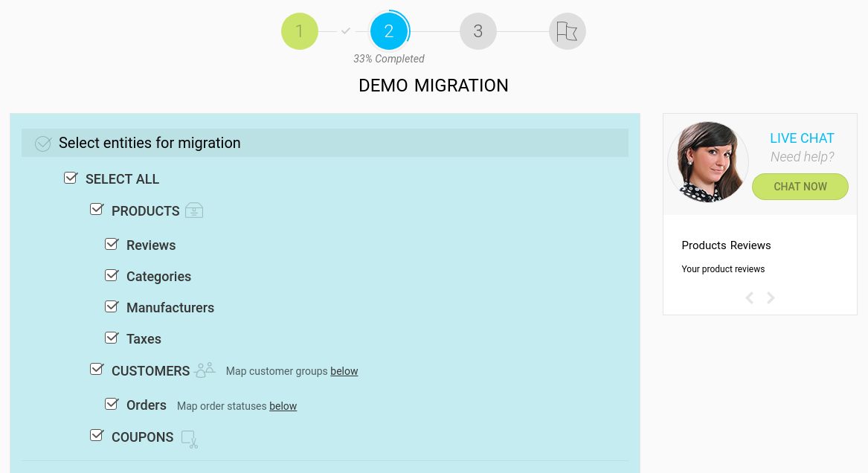Click the coupons scissors icon
This screenshot has height=473, width=868.
[x=190, y=439]
